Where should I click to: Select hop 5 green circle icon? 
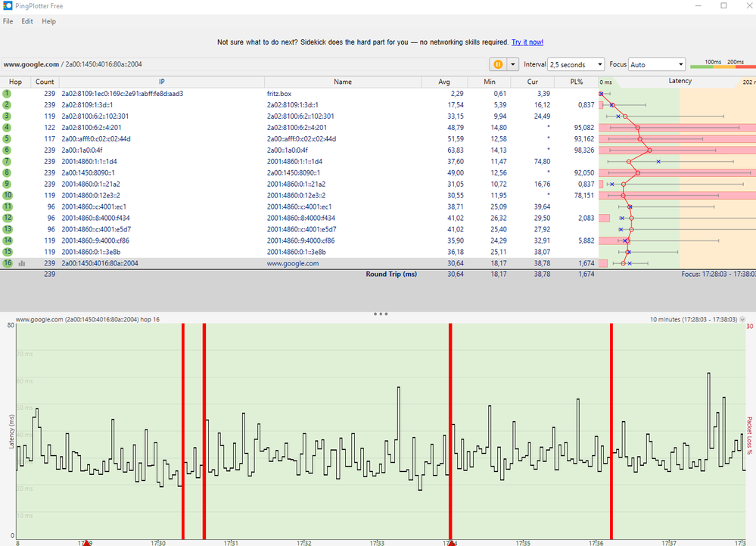[7, 139]
